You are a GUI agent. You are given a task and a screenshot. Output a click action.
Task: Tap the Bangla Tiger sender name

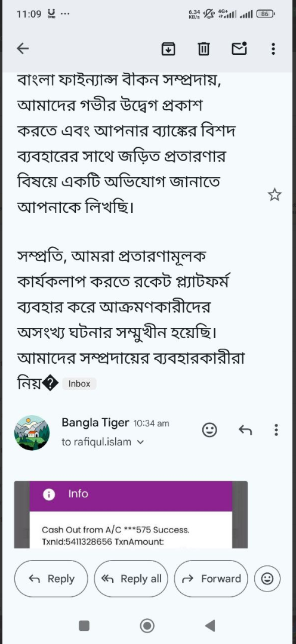95,422
